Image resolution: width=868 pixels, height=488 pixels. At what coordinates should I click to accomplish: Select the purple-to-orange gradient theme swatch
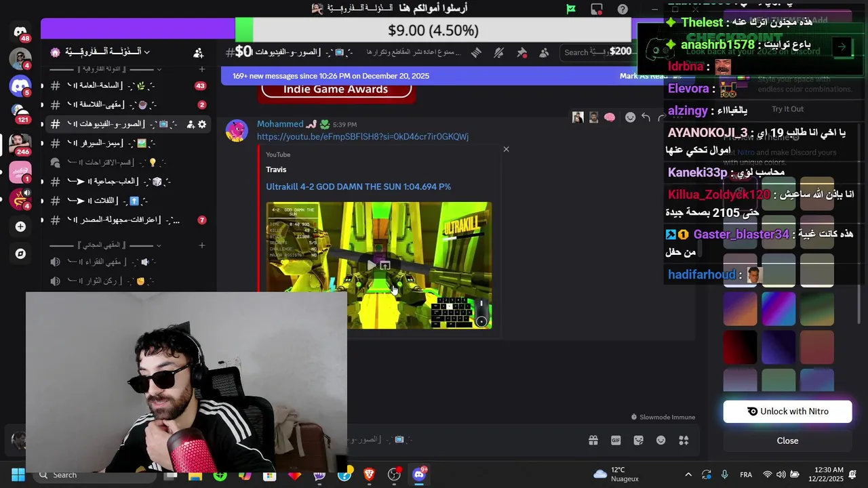(x=740, y=309)
